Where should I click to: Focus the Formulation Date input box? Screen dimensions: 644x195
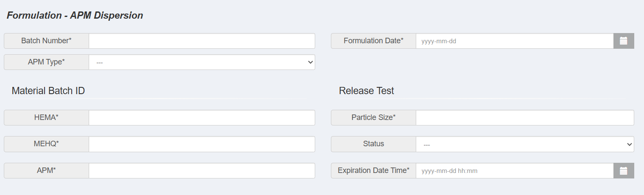(x=515, y=41)
